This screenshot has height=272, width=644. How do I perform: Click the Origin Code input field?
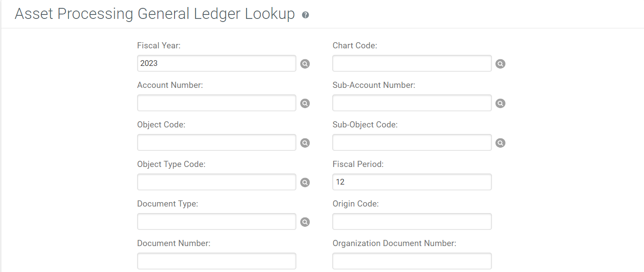coord(412,221)
